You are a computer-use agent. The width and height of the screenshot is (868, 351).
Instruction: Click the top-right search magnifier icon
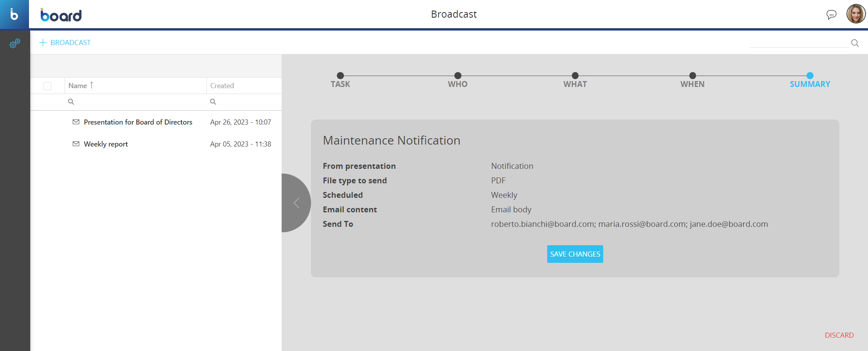[855, 43]
